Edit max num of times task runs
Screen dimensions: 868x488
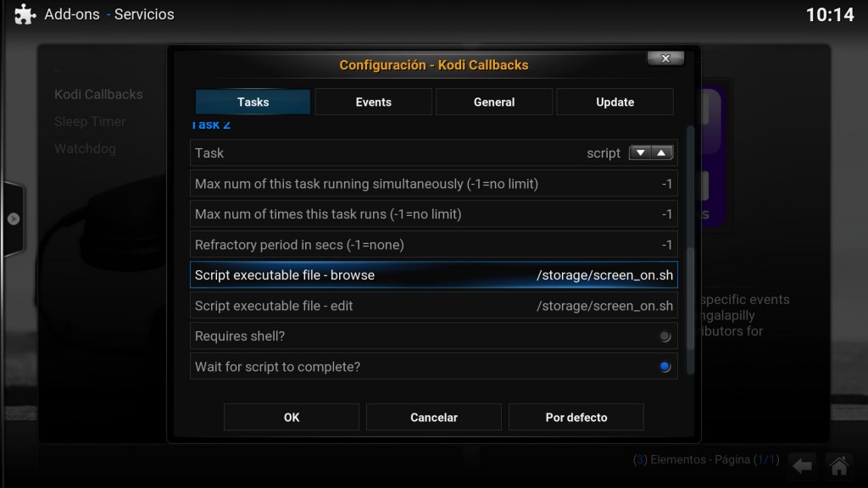pos(433,214)
